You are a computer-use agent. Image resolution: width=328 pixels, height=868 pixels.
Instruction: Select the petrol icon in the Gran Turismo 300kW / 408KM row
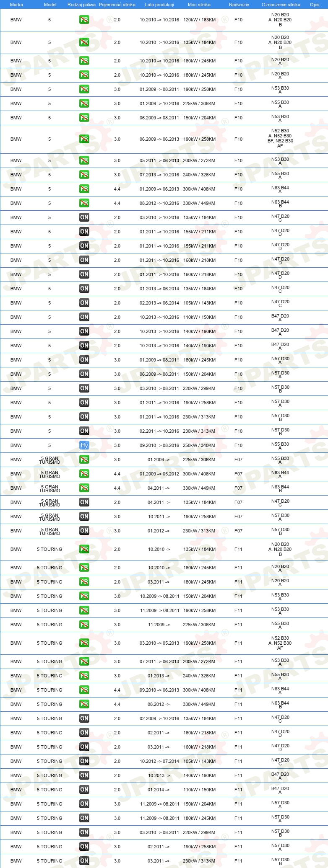tap(84, 474)
